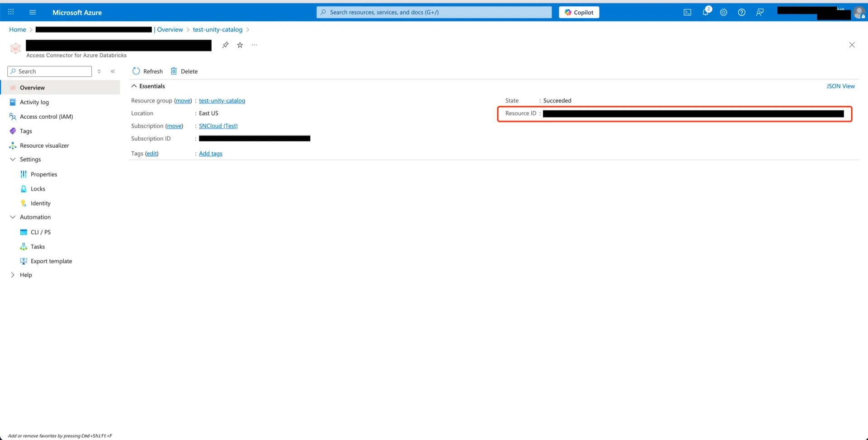Open the more options ellipsis
This screenshot has height=440, width=868.
click(x=255, y=45)
